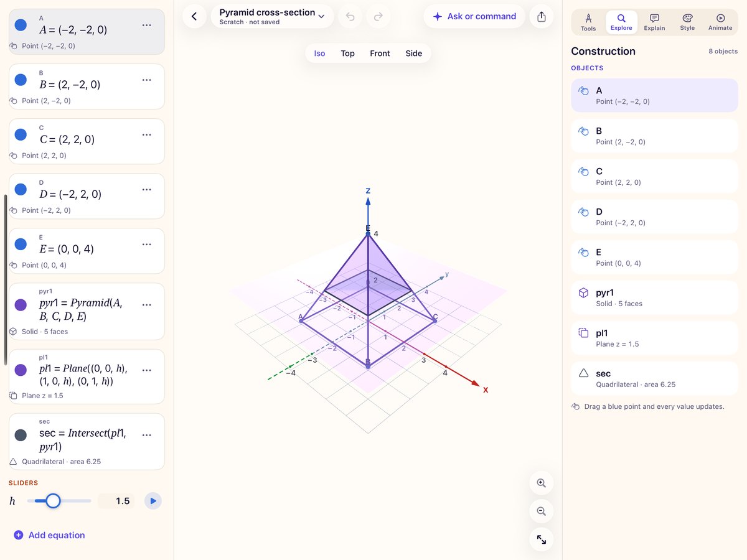Switch to Side view
Image resolution: width=747 pixels, height=560 pixels.
click(414, 54)
